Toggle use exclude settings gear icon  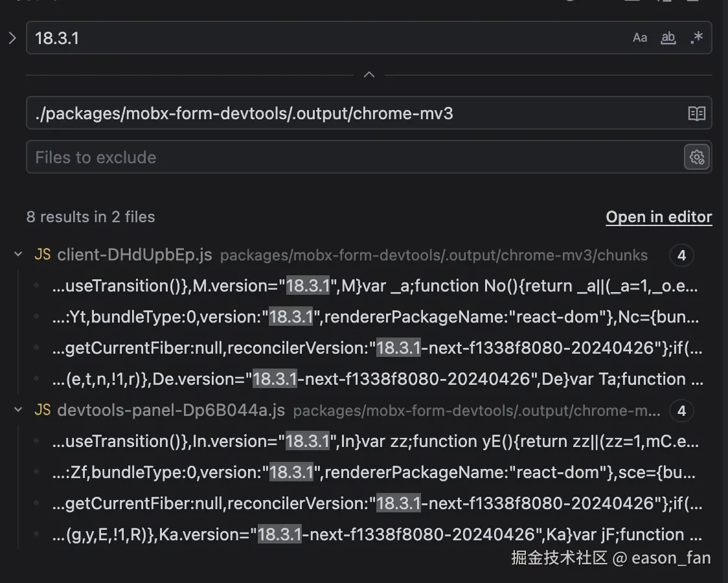click(x=697, y=157)
